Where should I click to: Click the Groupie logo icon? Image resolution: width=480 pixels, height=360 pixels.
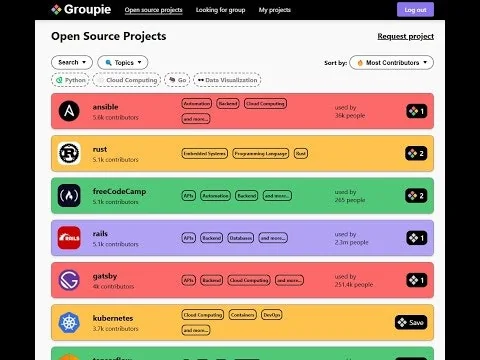coord(56,10)
